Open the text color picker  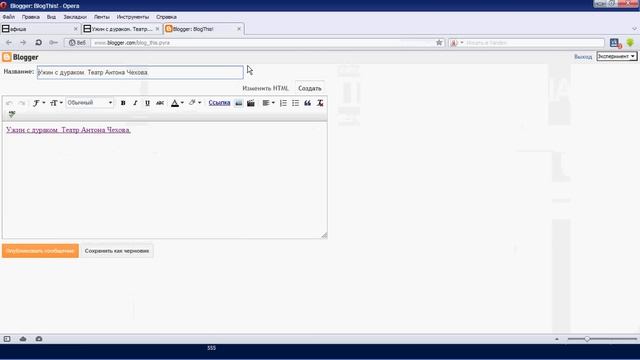point(177,103)
